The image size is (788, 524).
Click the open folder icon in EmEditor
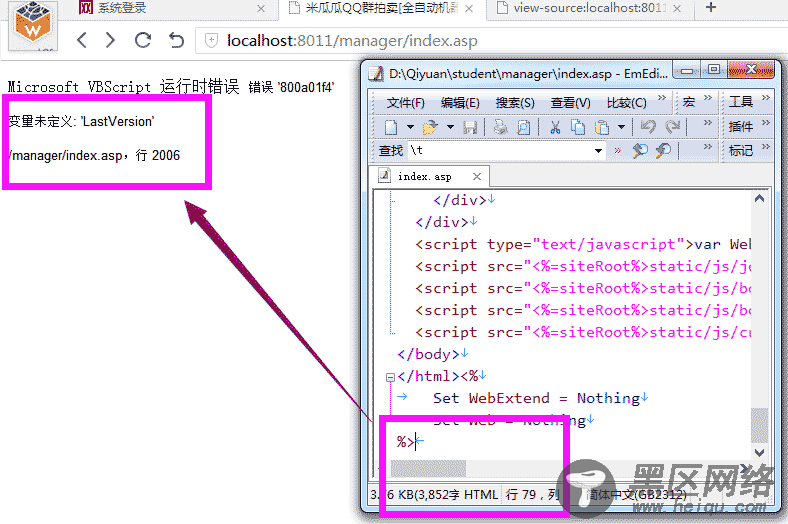(430, 127)
